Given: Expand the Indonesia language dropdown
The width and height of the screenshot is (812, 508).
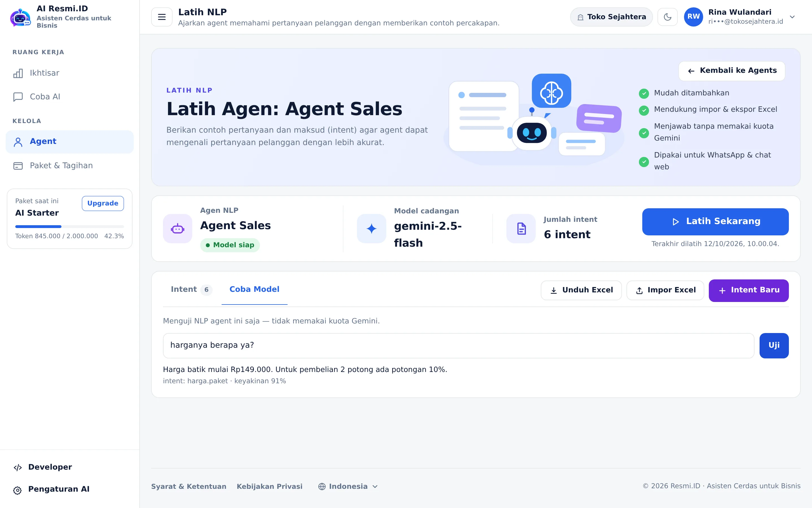Looking at the screenshot, I should point(348,487).
